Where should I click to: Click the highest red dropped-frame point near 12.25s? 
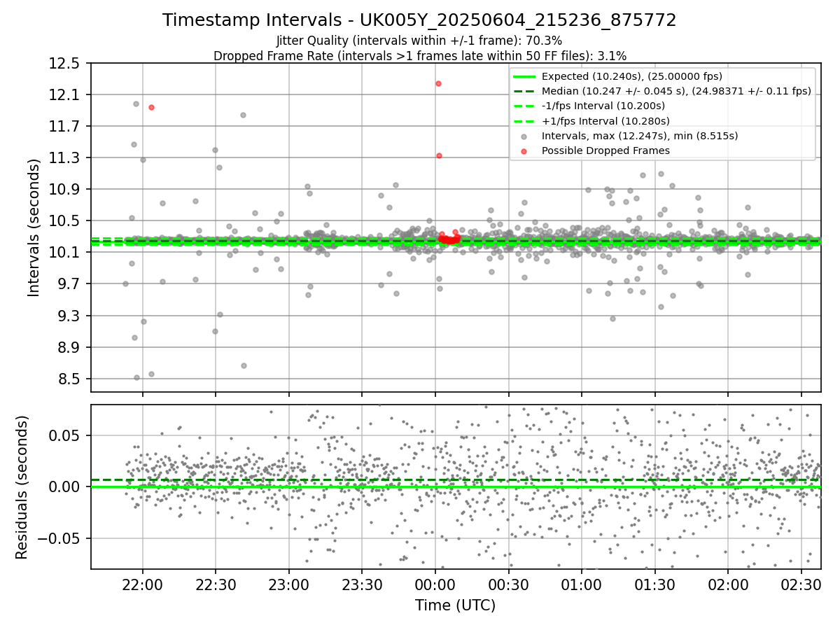pyautogui.click(x=438, y=83)
